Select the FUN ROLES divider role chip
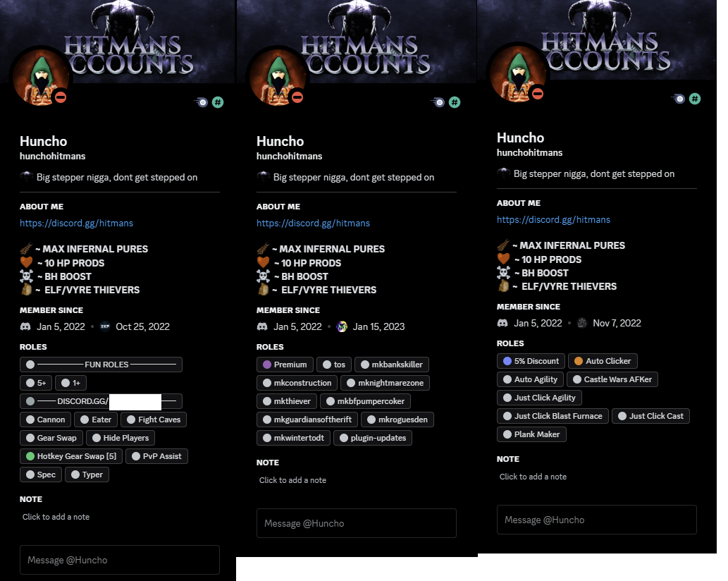Viewport: 728px width, 581px height. click(x=101, y=365)
